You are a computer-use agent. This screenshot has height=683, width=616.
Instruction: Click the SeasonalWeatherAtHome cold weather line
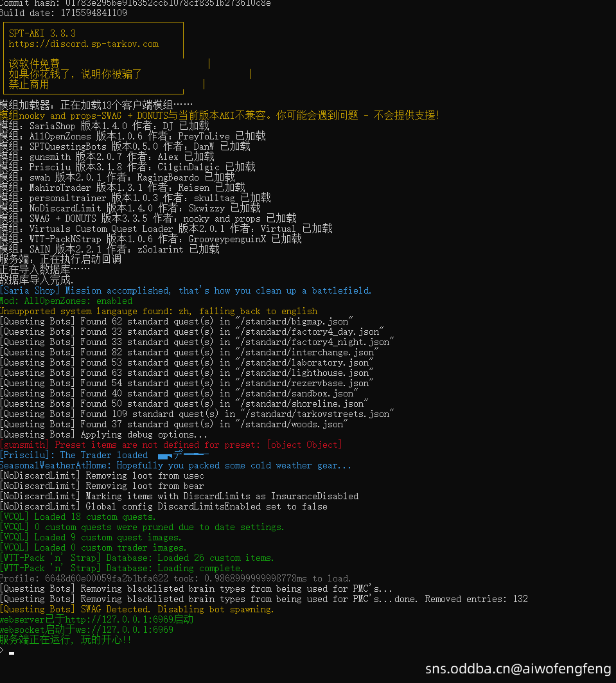[175, 465]
